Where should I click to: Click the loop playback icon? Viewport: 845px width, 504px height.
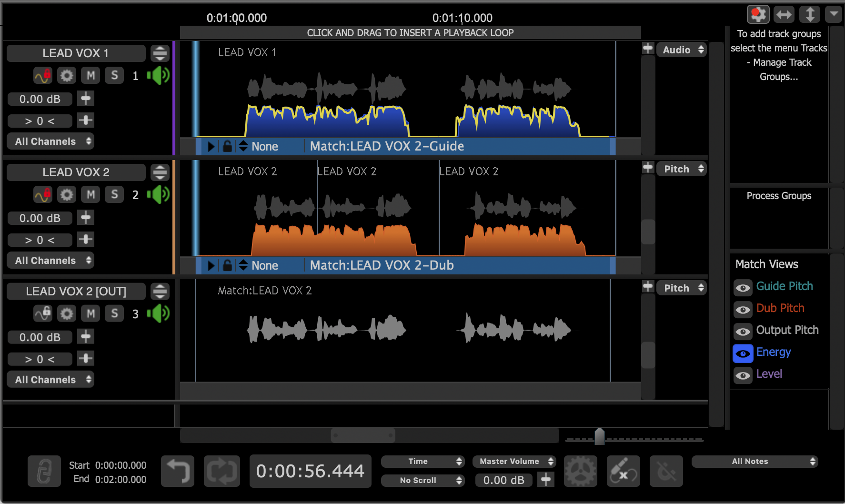click(221, 471)
